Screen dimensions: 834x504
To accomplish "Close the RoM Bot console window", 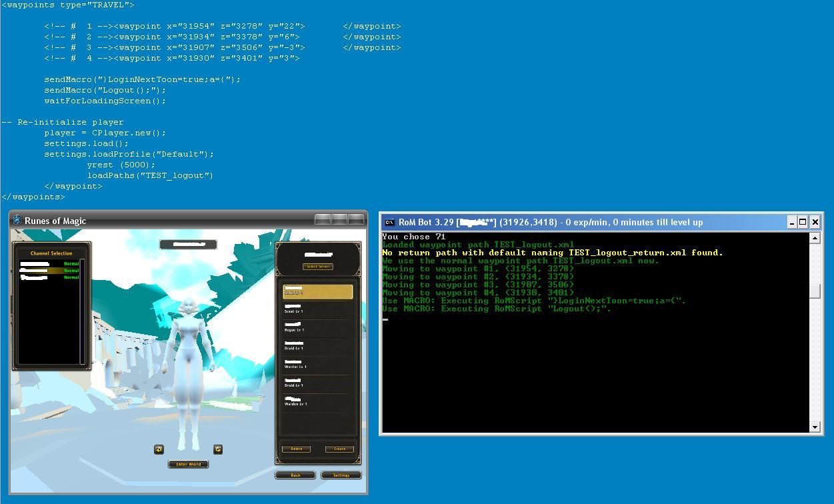I will 815,222.
